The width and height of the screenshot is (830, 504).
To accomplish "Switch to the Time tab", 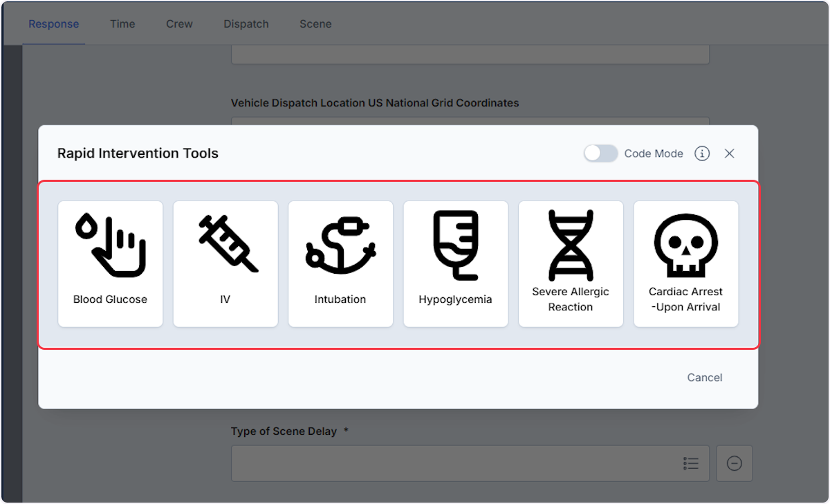I will click(x=122, y=24).
